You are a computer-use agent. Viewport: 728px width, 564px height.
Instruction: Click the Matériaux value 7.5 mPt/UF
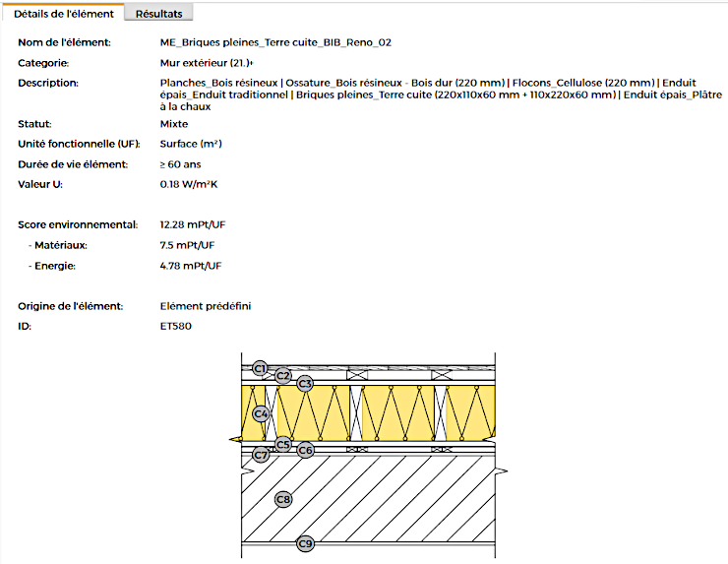[x=187, y=245]
